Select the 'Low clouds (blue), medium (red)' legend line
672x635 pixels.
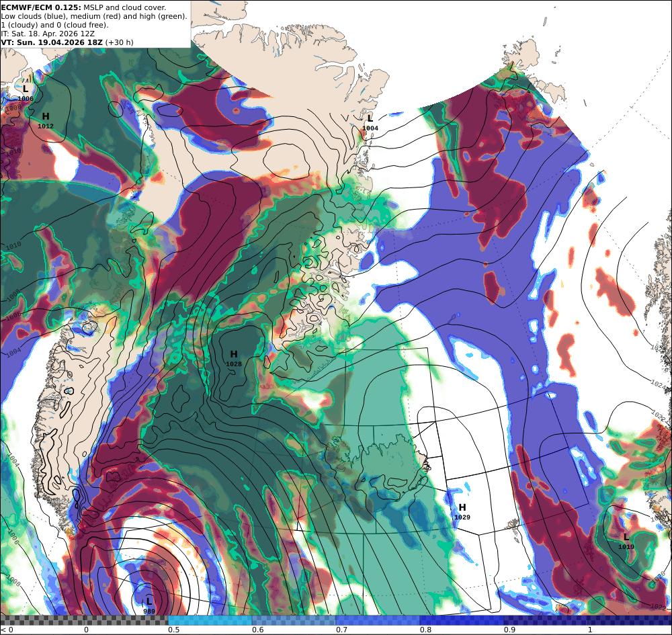point(94,16)
